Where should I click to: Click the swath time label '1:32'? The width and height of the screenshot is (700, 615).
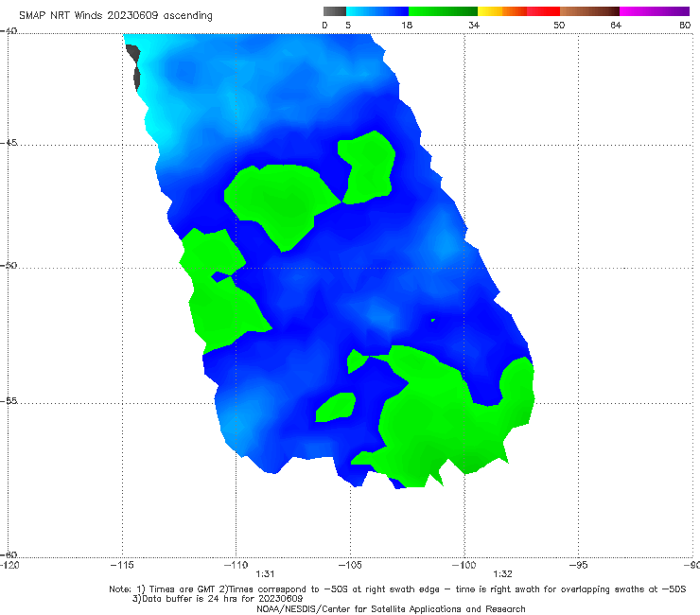(x=502, y=574)
